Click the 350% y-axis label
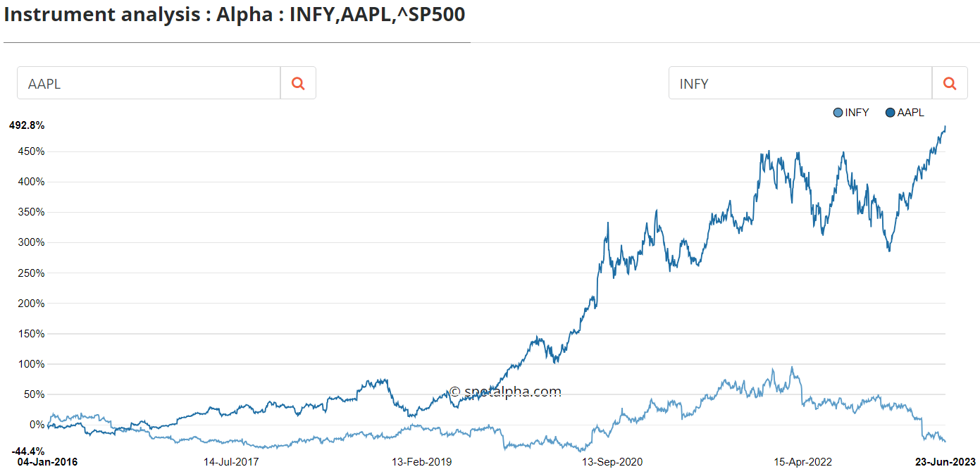 coord(32,212)
